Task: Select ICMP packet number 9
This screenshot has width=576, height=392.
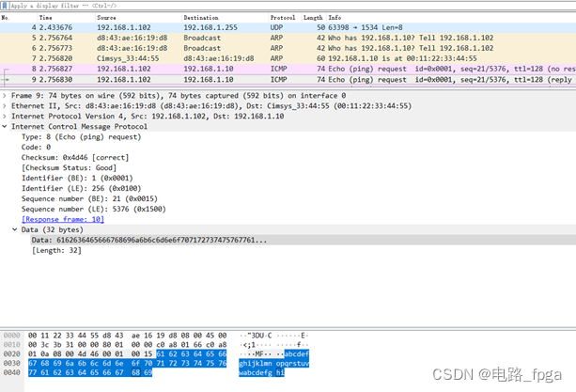Action: (288, 79)
